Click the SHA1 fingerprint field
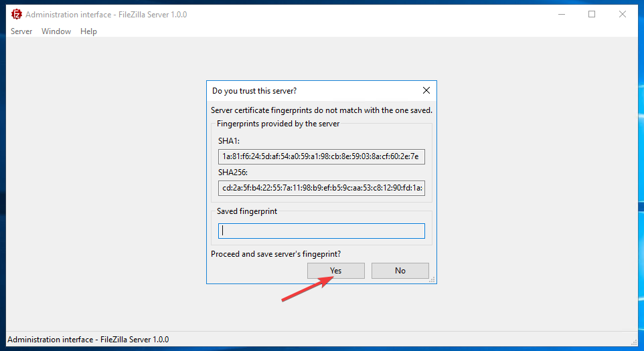 point(321,156)
